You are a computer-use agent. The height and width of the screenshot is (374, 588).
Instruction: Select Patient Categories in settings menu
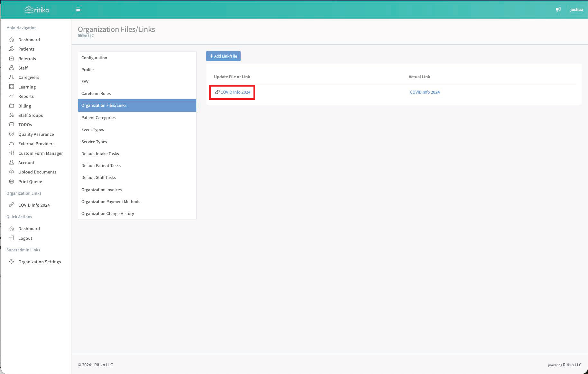click(98, 117)
